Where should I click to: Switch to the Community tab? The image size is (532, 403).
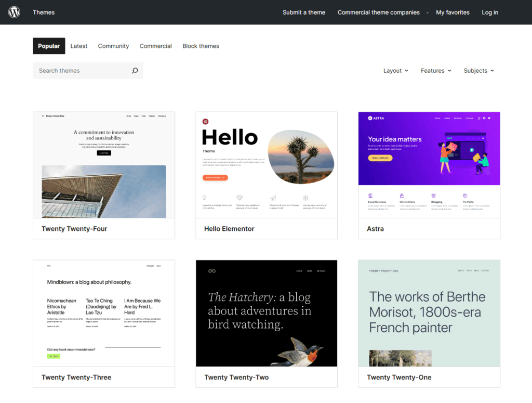pos(113,46)
